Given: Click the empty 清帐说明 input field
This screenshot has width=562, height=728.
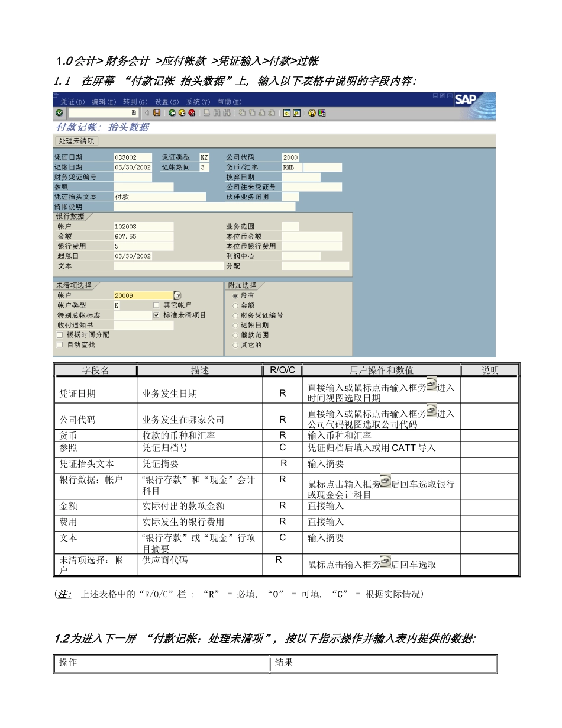Looking at the screenshot, I should click(204, 207).
